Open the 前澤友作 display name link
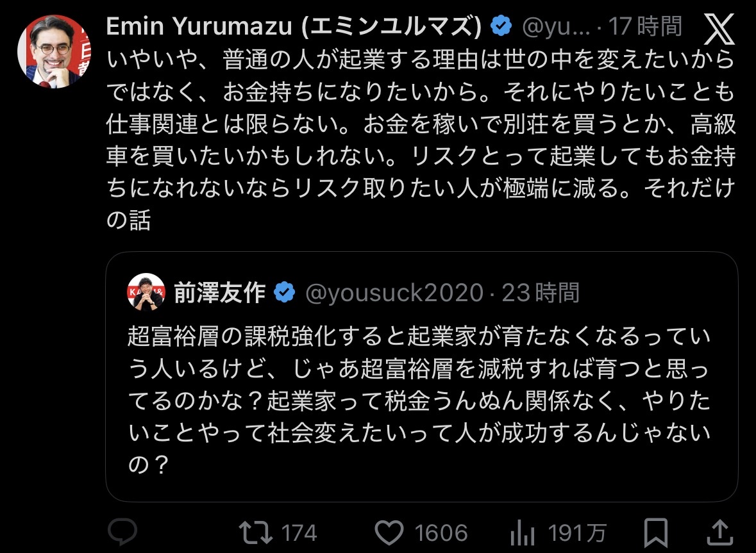This screenshot has width=756, height=553. coord(220,292)
